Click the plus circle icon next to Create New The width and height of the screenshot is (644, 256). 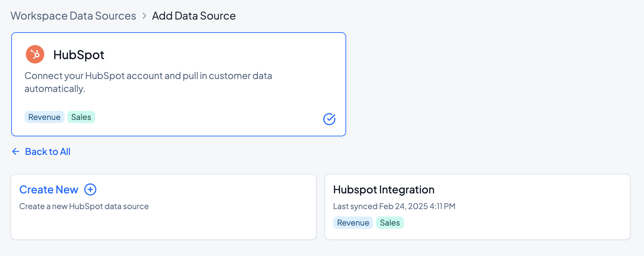90,190
